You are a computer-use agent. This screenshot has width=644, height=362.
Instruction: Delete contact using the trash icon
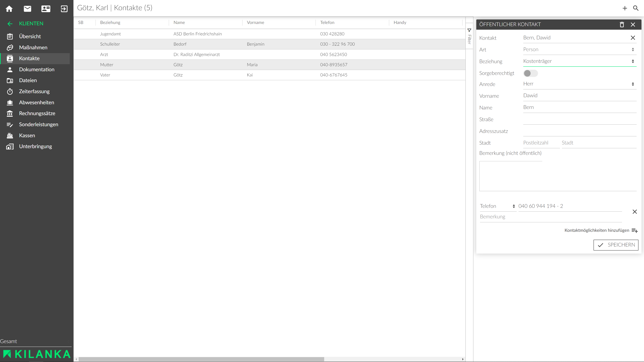pyautogui.click(x=622, y=24)
